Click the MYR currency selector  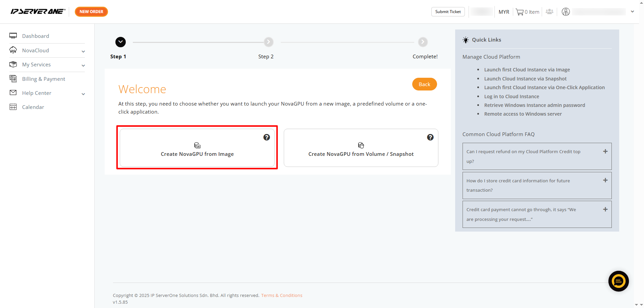pyautogui.click(x=504, y=12)
